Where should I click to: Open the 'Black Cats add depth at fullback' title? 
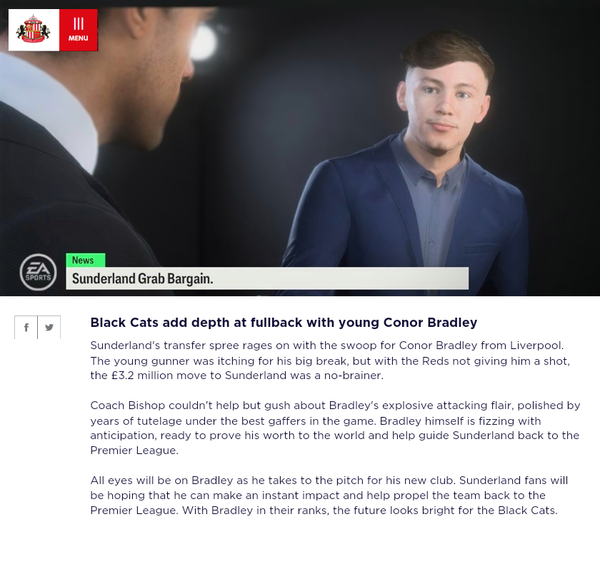284,323
